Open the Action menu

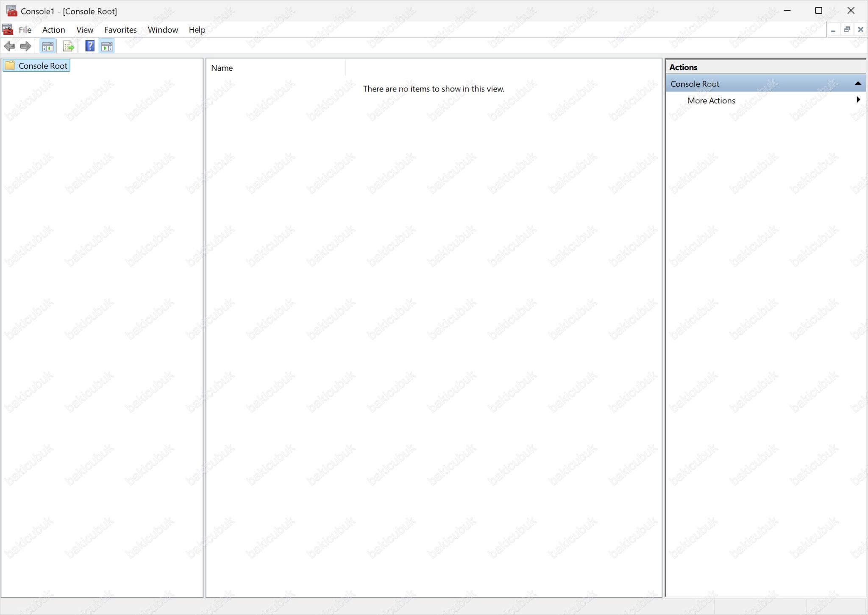tap(53, 30)
